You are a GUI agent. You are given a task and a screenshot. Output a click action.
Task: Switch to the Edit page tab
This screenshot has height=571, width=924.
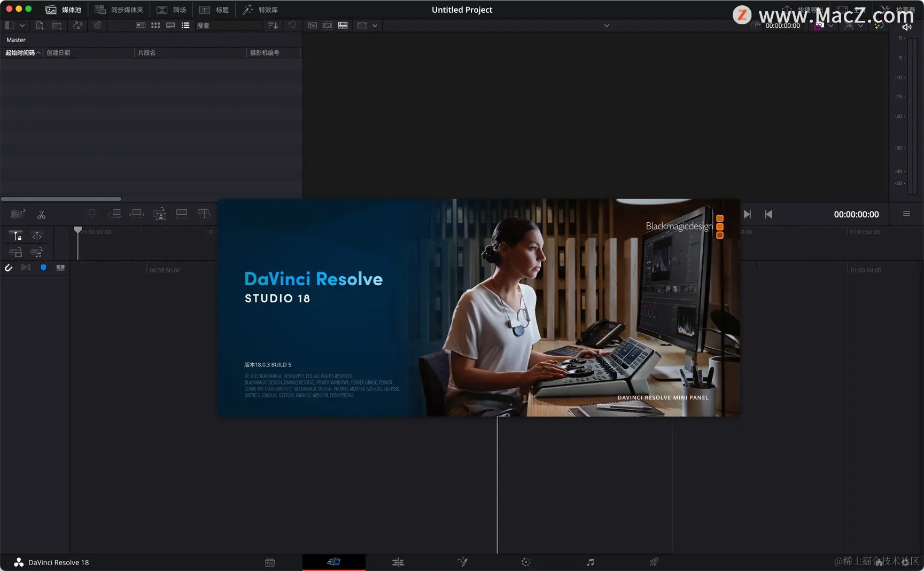398,562
